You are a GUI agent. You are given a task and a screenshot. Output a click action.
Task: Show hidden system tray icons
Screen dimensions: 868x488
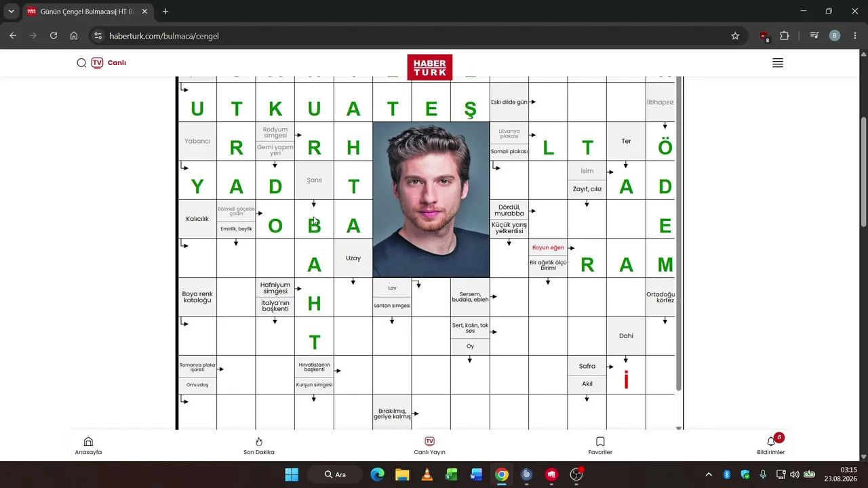pyautogui.click(x=709, y=474)
